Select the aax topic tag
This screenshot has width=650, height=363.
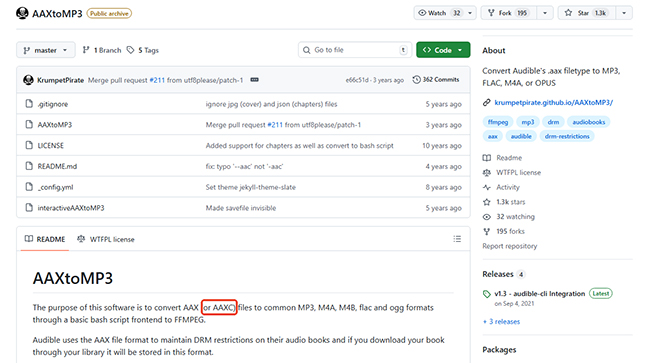click(492, 136)
